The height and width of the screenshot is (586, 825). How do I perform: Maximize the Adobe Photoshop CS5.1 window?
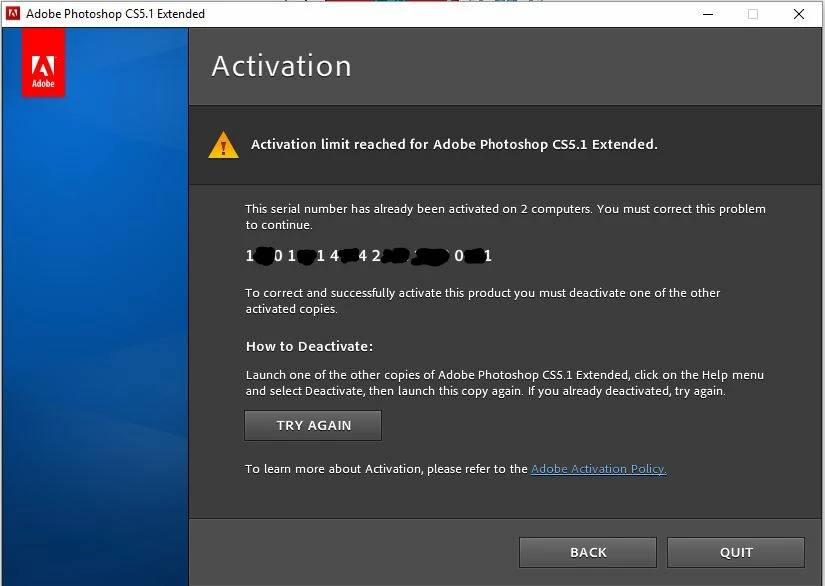click(x=753, y=14)
